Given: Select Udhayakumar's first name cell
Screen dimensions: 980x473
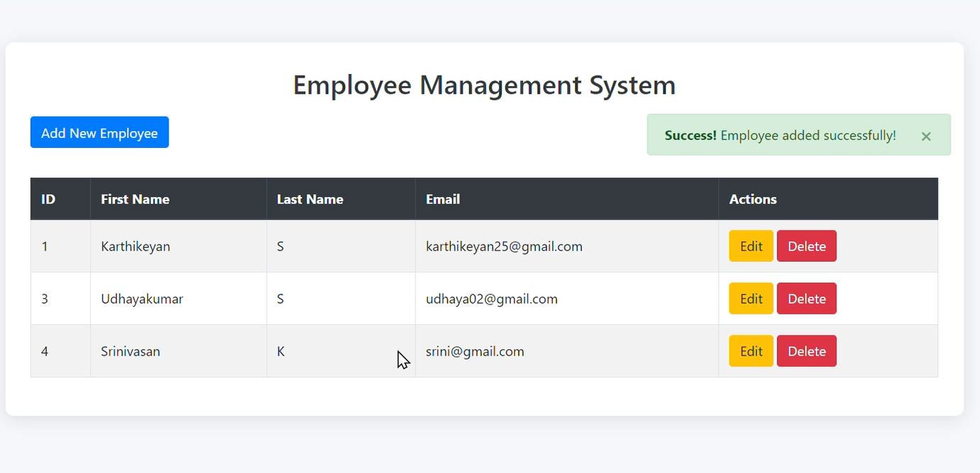Looking at the screenshot, I should pyautogui.click(x=142, y=298).
